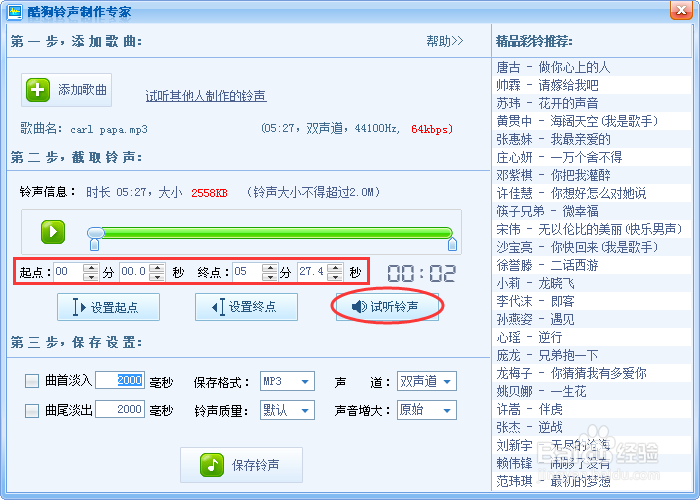Increase end minutes with up arrow
This screenshot has width=700, height=500.
click(x=270, y=267)
